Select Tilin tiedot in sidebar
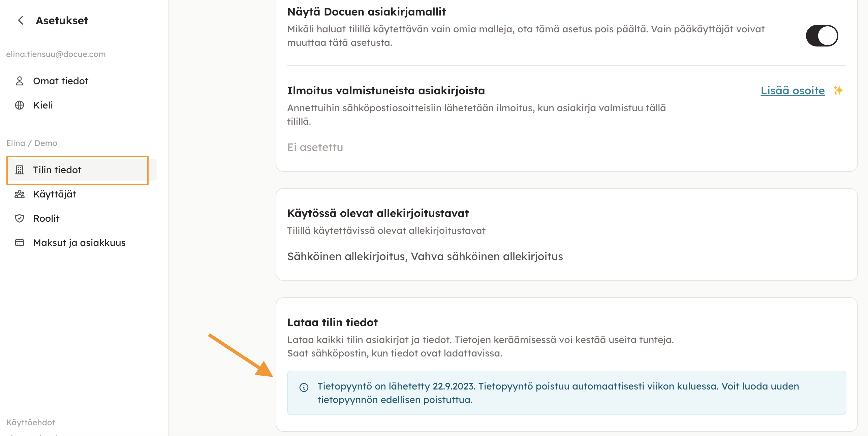868x436 pixels. (57, 170)
